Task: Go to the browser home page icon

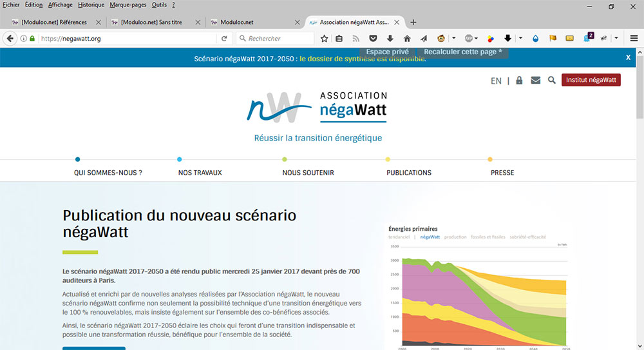Action: [x=407, y=38]
